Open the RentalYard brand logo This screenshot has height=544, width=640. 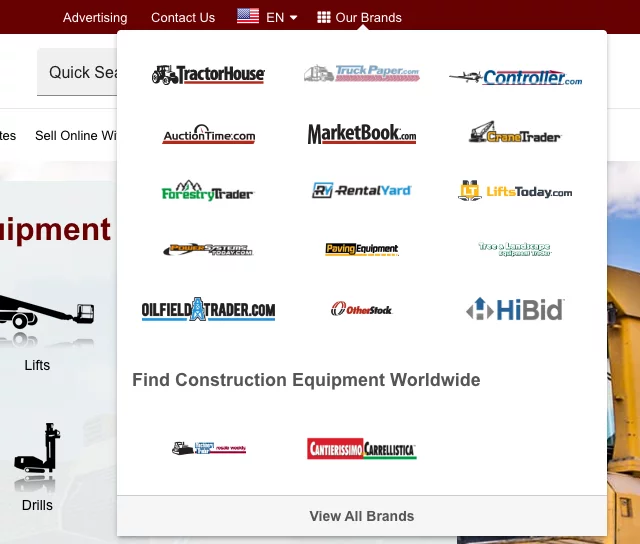point(362,190)
